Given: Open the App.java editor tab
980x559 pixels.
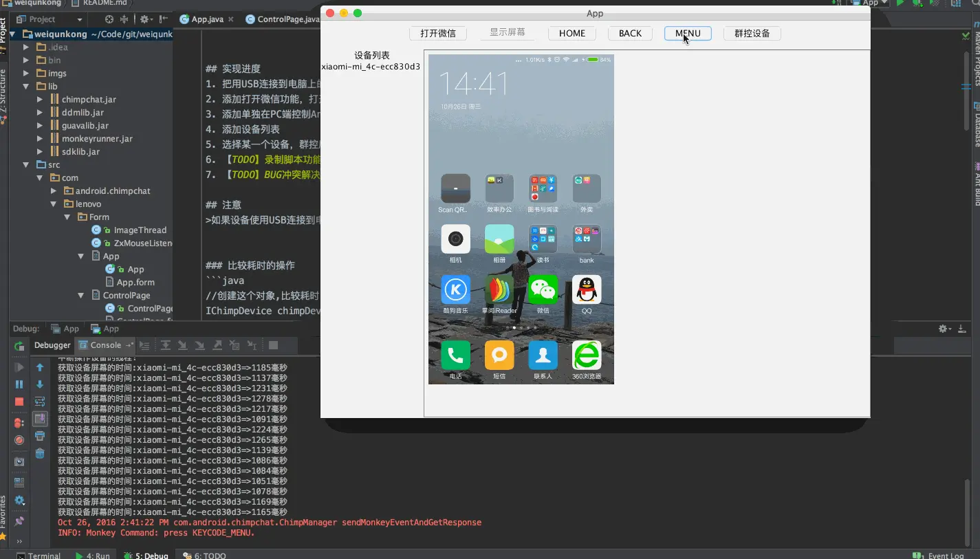Looking at the screenshot, I should click(x=207, y=19).
